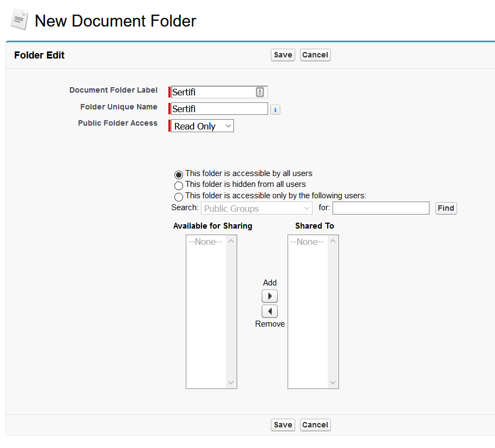
Task: Click the top Save button
Action: [x=283, y=55]
